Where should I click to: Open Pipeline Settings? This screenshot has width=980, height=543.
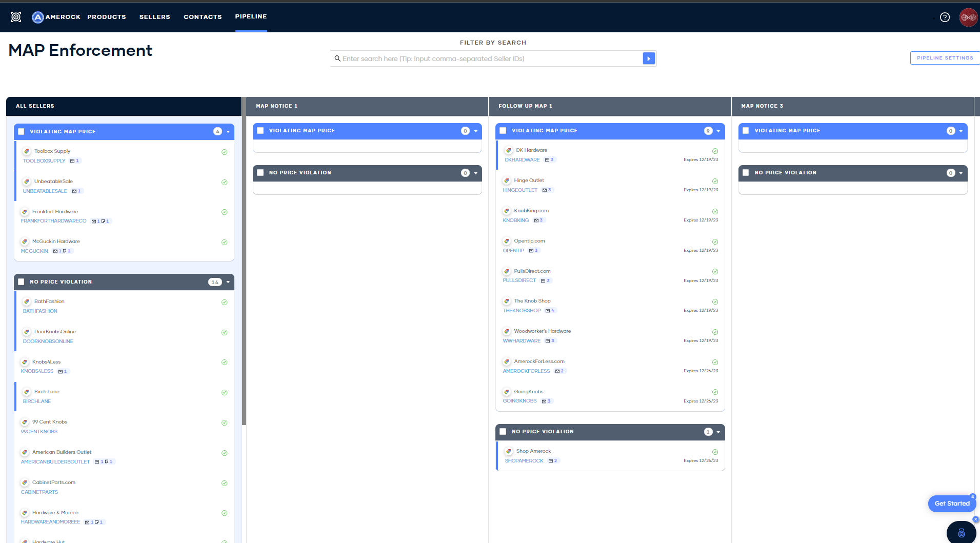tap(945, 58)
